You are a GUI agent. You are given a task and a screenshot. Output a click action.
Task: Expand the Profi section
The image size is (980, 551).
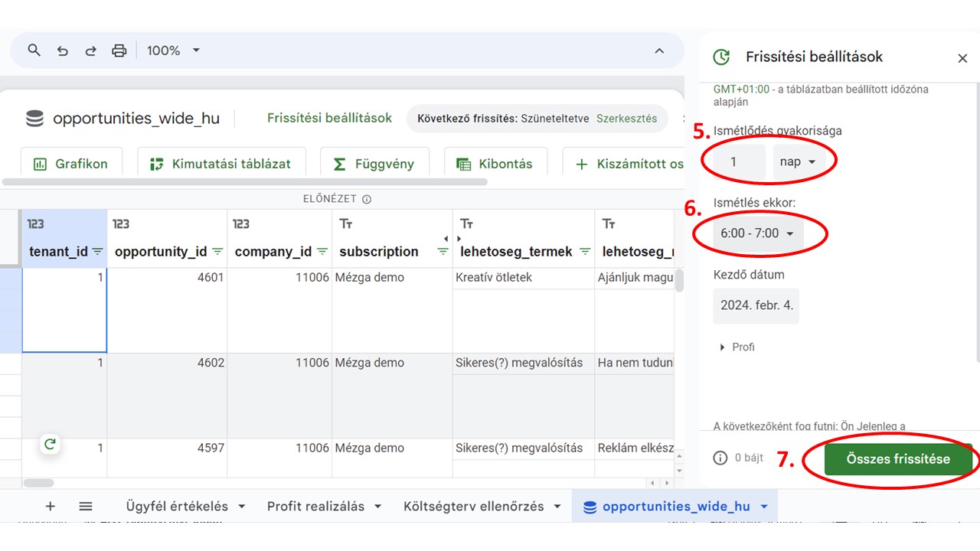[x=737, y=347]
